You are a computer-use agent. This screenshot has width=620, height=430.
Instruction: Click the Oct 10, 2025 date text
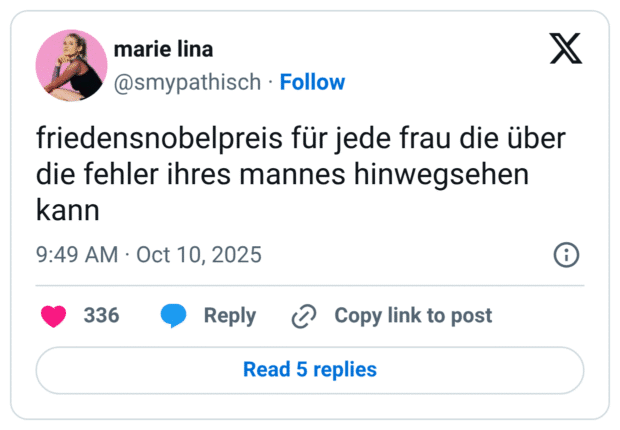(x=199, y=255)
